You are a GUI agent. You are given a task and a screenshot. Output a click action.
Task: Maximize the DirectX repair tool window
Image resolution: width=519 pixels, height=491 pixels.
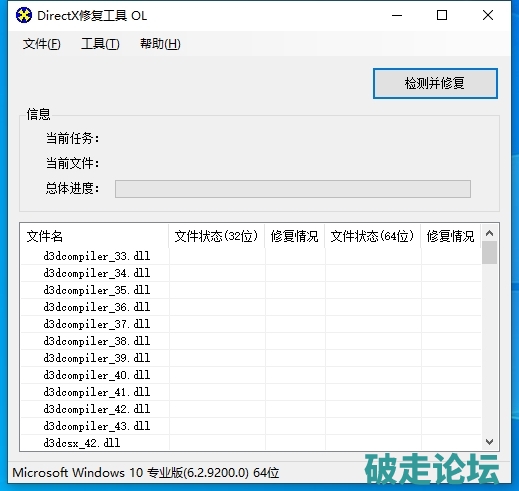click(442, 15)
